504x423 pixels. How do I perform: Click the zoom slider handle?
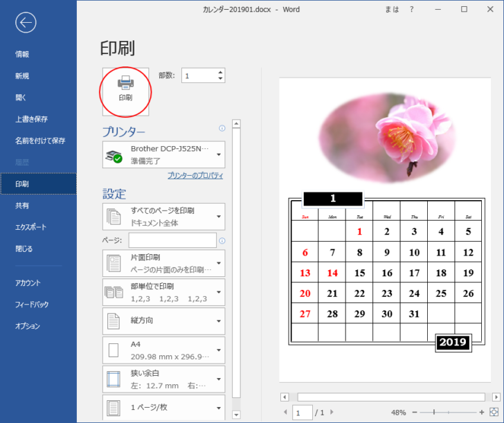pyautogui.click(x=434, y=412)
